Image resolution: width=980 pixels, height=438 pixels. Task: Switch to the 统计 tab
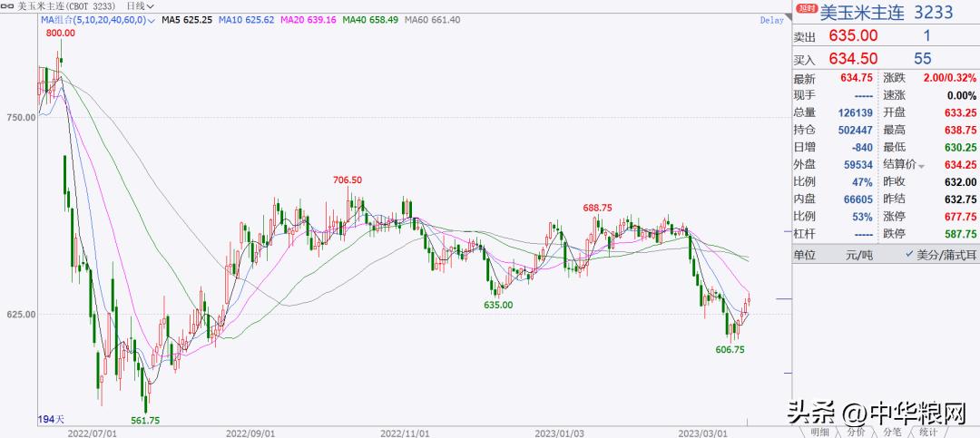pos(929,432)
